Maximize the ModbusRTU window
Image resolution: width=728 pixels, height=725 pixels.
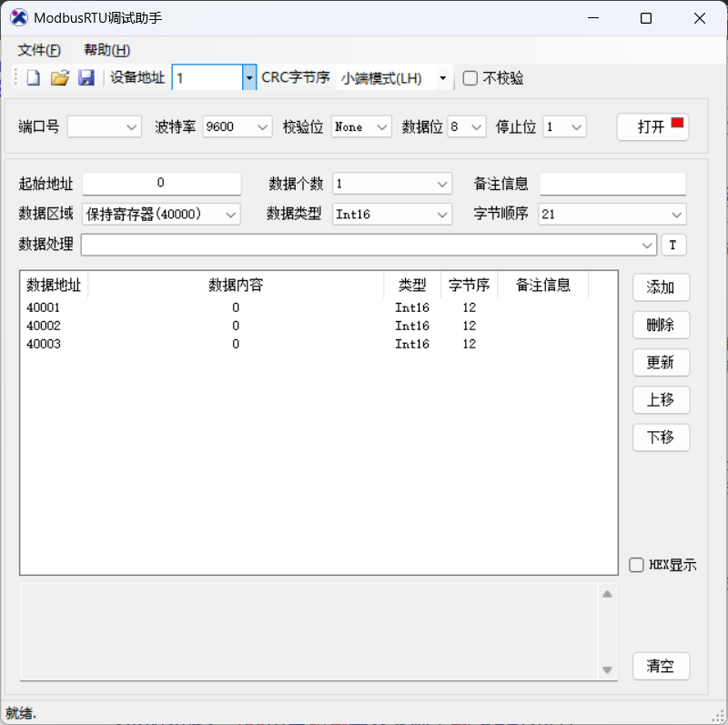646,18
